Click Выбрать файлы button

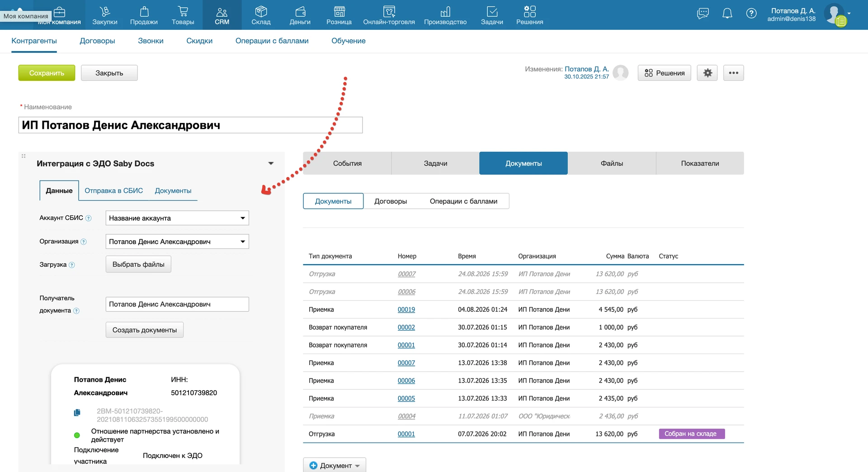click(138, 264)
